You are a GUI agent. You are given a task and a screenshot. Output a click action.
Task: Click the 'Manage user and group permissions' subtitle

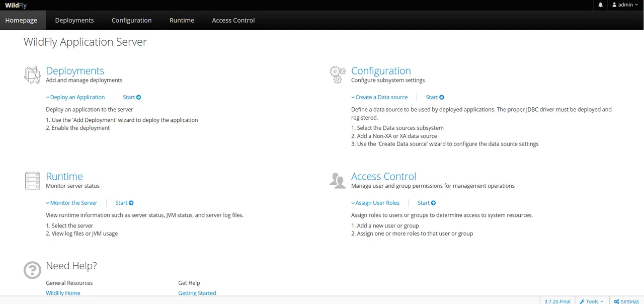coord(433,186)
